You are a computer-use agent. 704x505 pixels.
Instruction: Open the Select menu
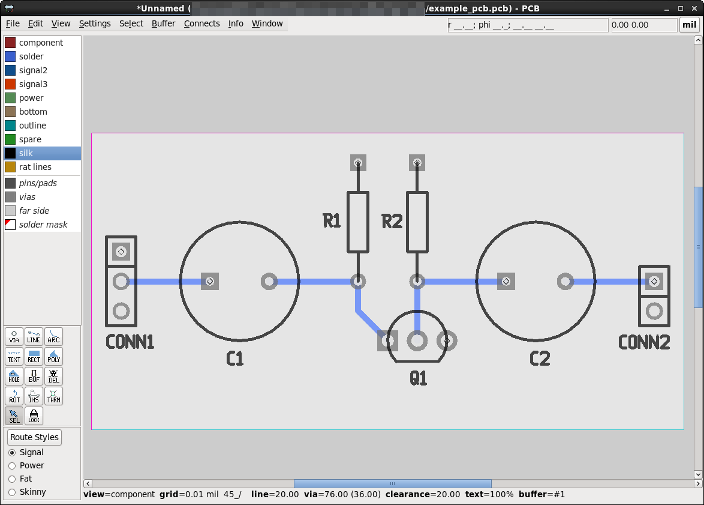click(x=131, y=24)
